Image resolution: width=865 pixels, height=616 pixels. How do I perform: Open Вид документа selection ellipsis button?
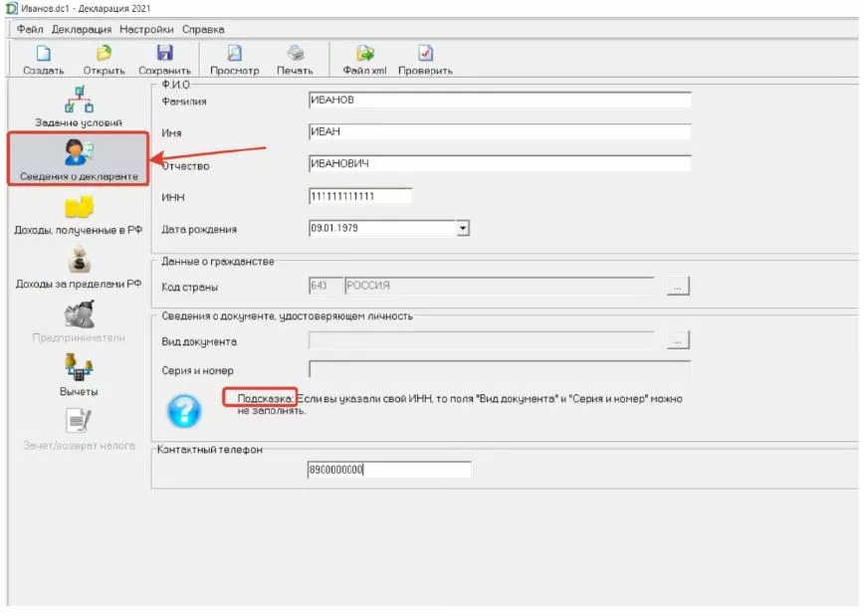tap(678, 340)
